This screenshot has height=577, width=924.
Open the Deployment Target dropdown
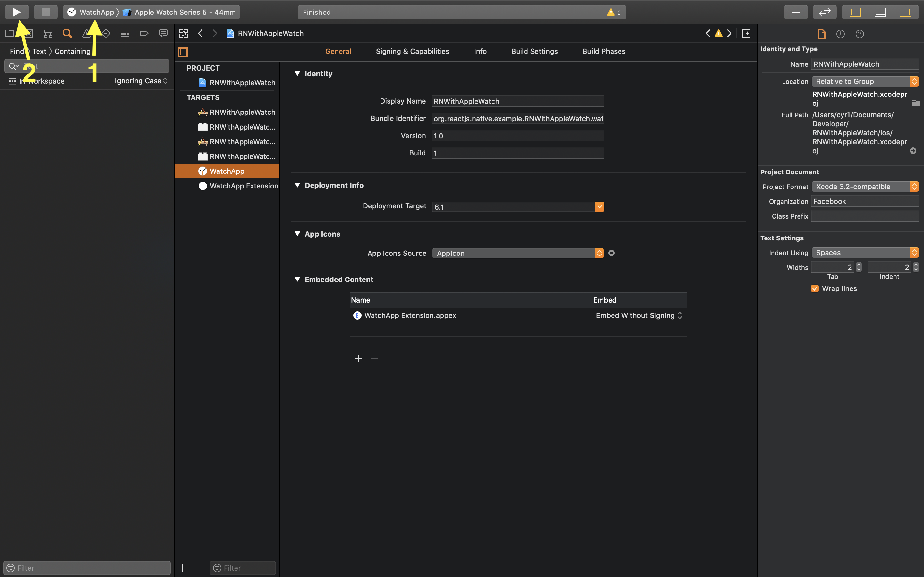click(x=599, y=206)
